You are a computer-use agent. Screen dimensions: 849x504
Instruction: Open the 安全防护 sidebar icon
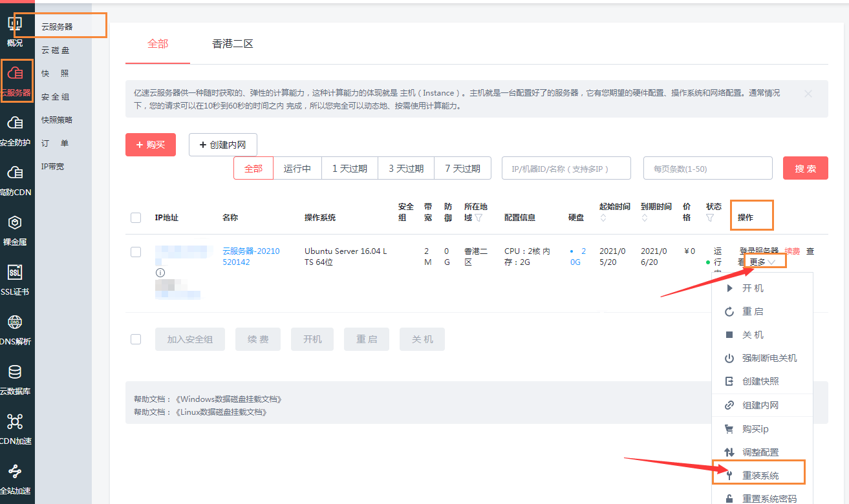point(15,123)
